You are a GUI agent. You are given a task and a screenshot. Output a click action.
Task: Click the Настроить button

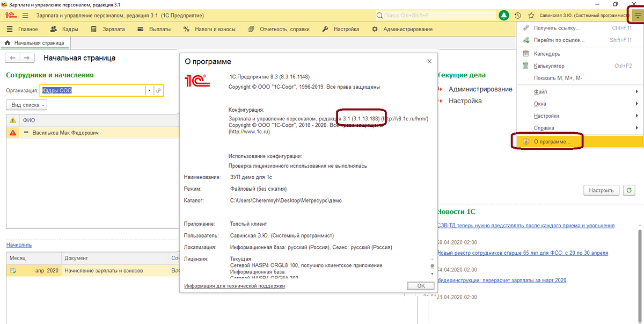point(601,190)
